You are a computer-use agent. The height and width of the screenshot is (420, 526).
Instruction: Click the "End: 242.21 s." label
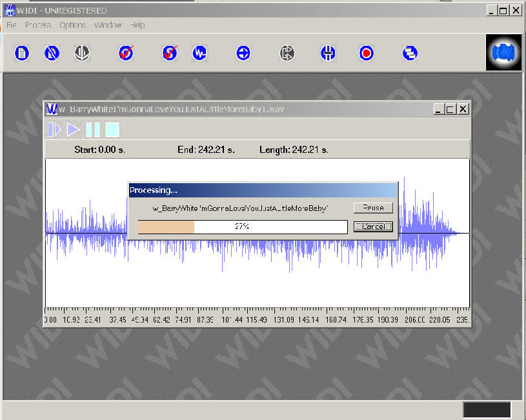point(206,150)
